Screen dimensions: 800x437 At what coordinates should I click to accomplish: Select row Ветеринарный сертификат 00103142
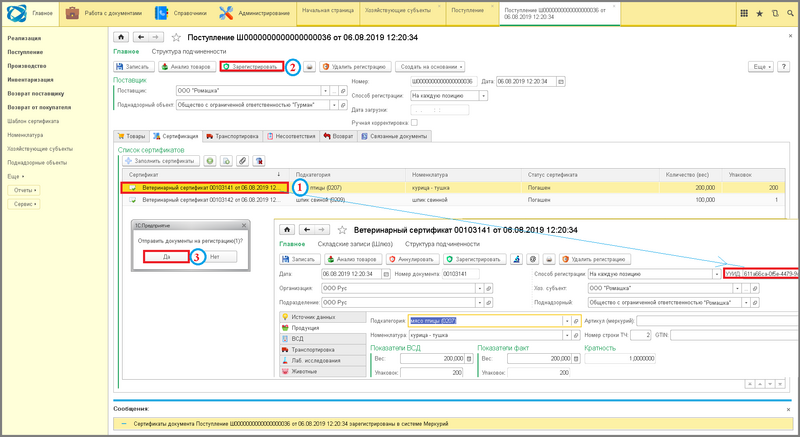[x=453, y=200]
